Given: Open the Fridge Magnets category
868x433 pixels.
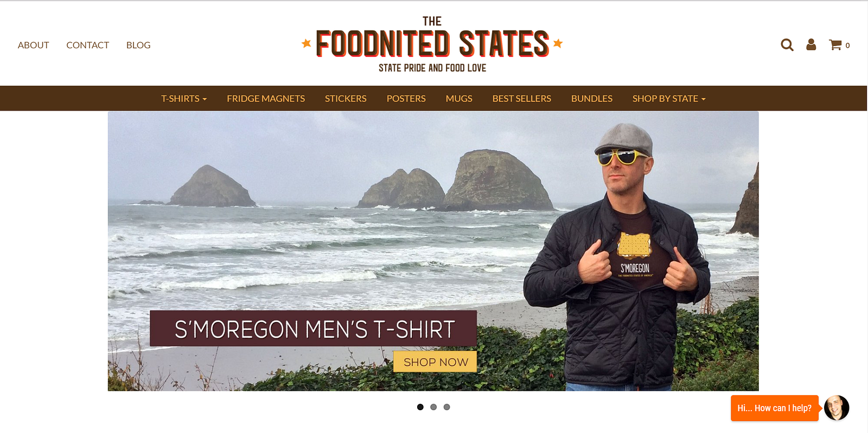Looking at the screenshot, I should click(266, 99).
